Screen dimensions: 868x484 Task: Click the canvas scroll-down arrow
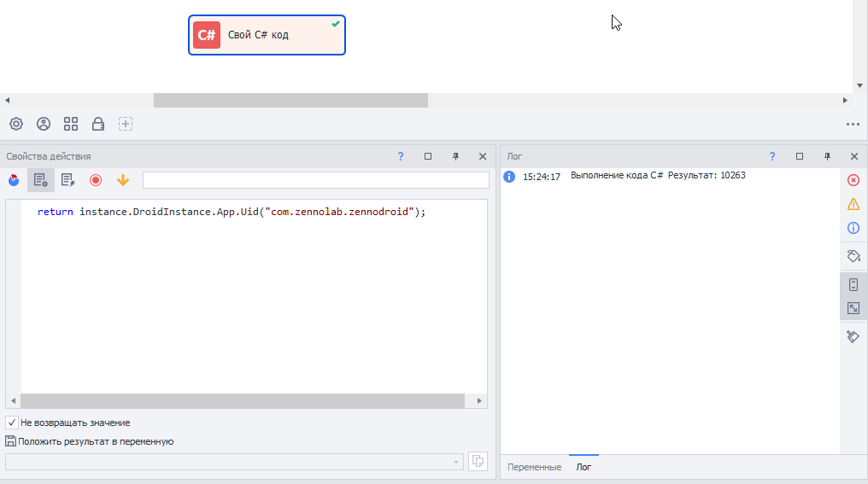point(859,86)
